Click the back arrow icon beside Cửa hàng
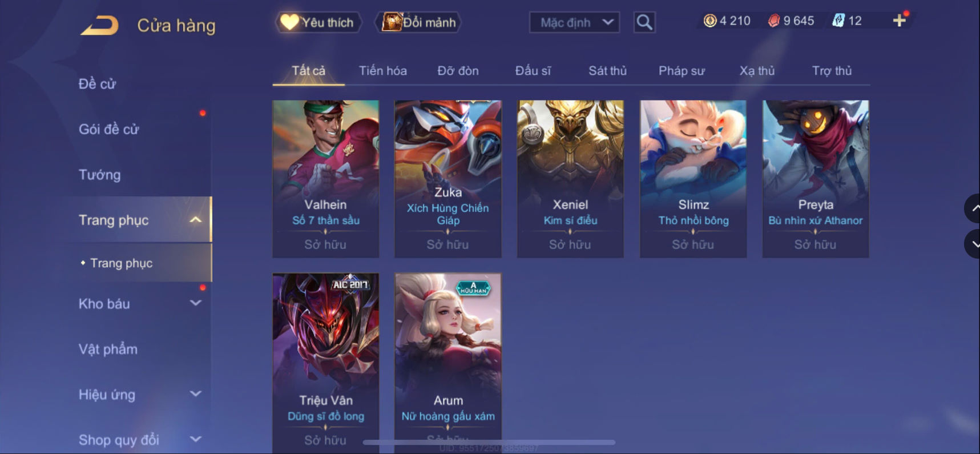This screenshot has width=980, height=454. click(x=99, y=26)
